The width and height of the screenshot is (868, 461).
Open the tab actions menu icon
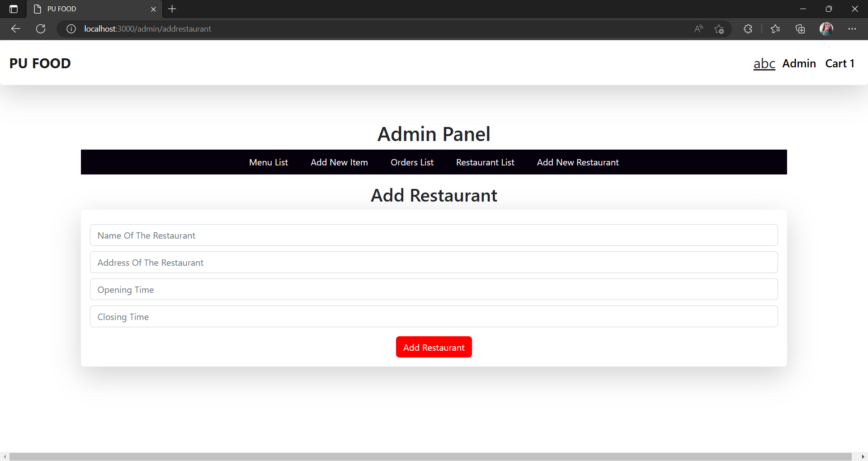click(13, 9)
